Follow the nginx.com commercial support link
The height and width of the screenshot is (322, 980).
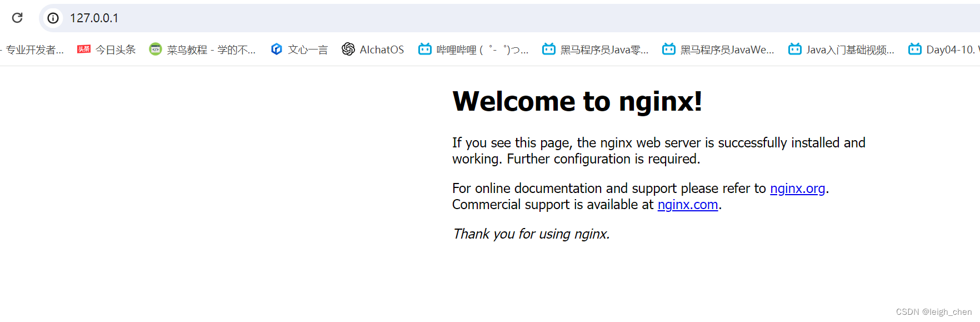pos(688,205)
